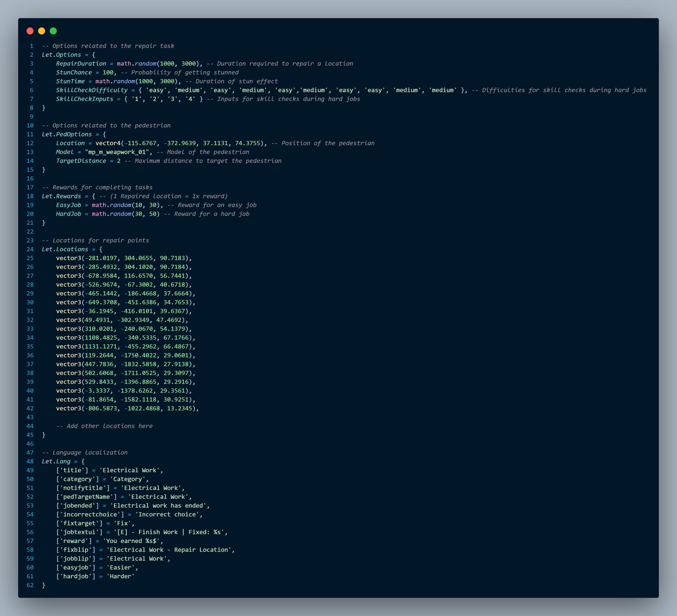Viewport: 677px width, 616px height.
Task: Click the vector4 function name
Action: tap(108, 143)
